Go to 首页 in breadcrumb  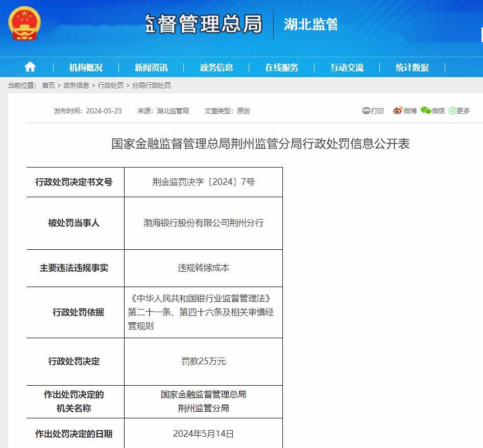click(x=49, y=85)
